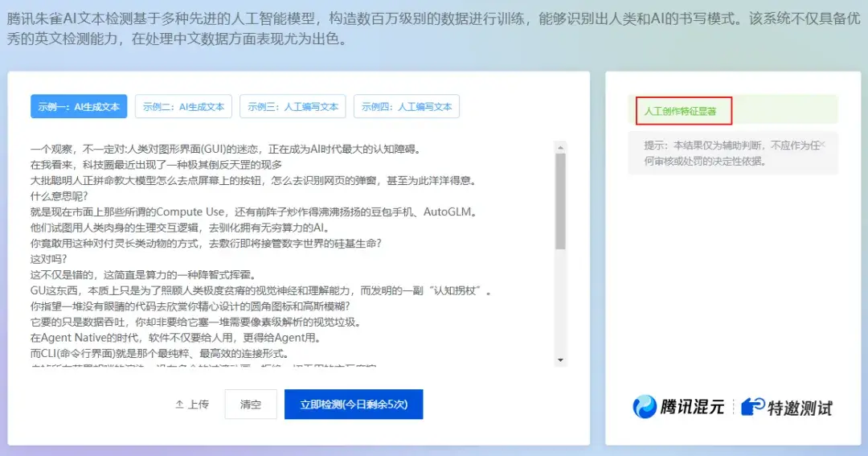This screenshot has width=868, height=456.
Task: Click the line starting 在我看来，科技圈
Action: coord(156,165)
